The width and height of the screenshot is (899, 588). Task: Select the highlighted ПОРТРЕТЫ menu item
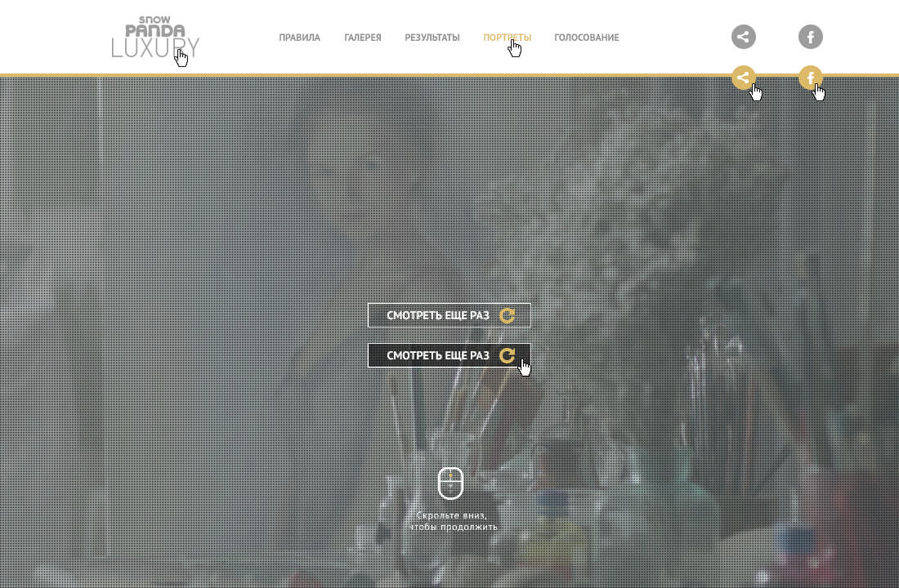(x=506, y=38)
